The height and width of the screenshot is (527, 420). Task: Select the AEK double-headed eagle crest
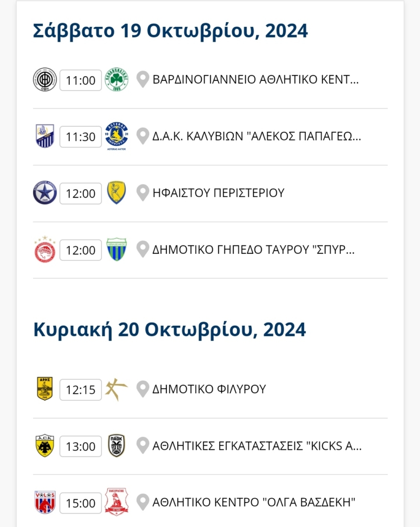(45, 446)
